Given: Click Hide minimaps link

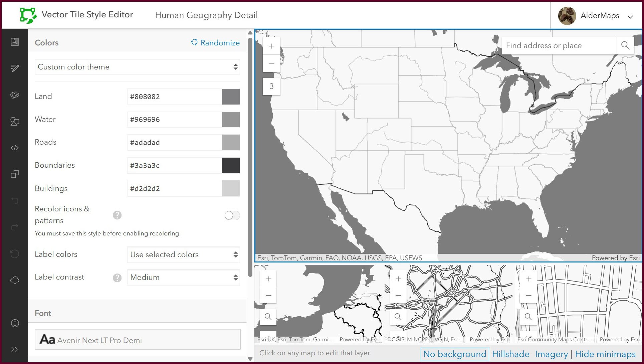Looking at the screenshot, I should pyautogui.click(x=605, y=354).
